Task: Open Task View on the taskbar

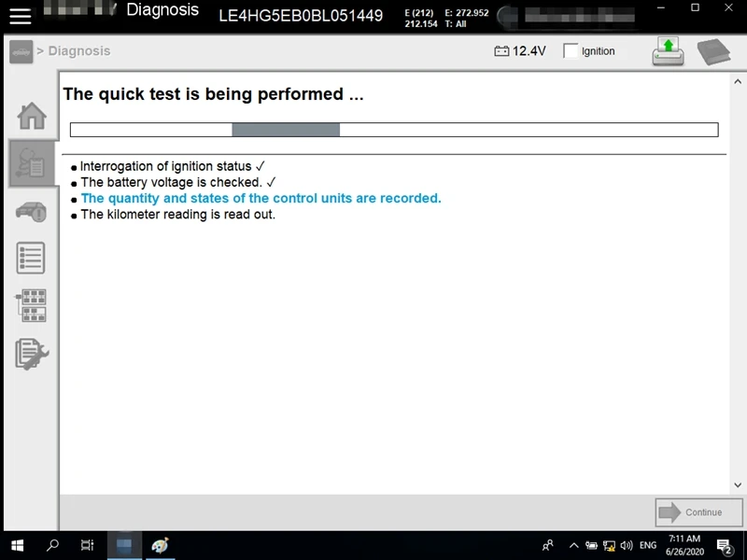Action: [x=88, y=545]
